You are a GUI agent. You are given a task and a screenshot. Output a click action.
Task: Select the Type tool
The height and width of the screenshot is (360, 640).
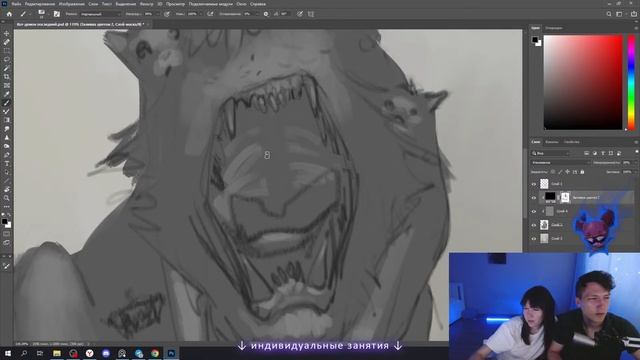point(7,164)
